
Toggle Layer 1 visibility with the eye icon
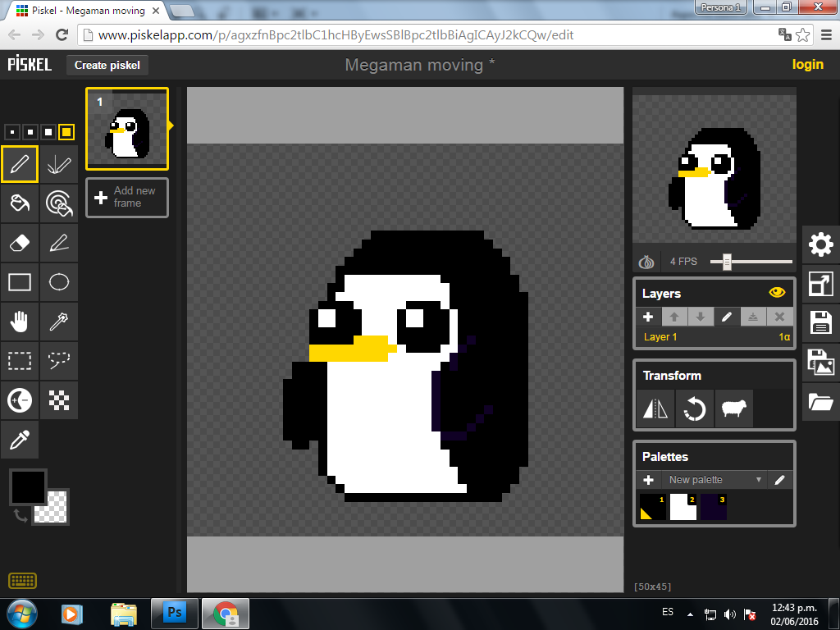[777, 292]
